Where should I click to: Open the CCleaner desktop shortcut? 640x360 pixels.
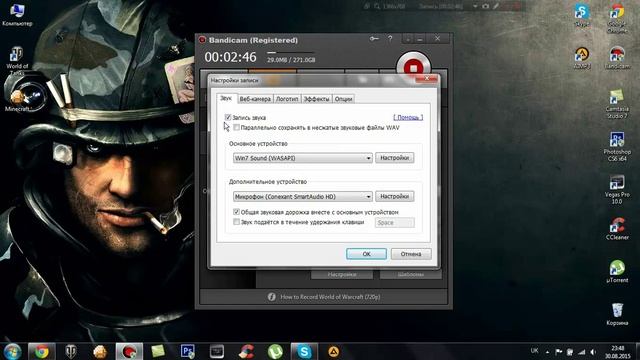tap(617, 229)
